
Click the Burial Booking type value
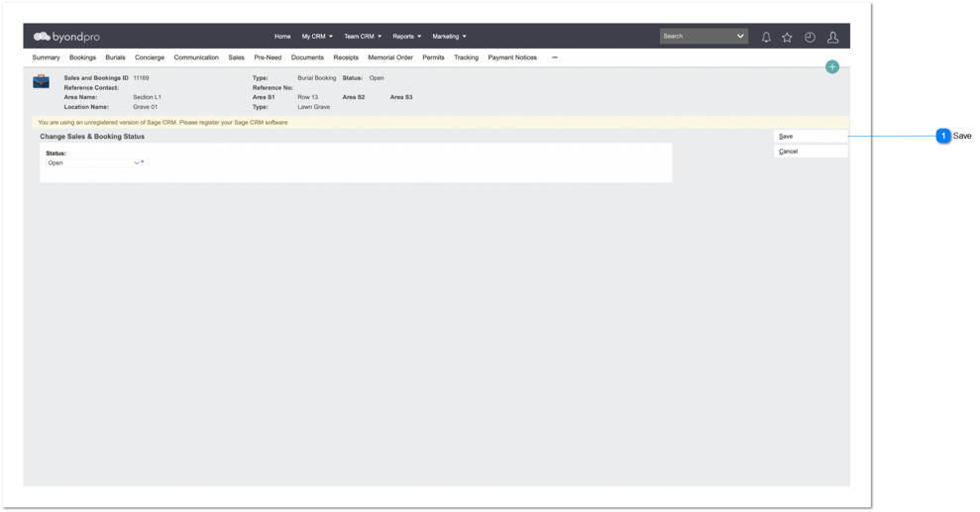(x=316, y=78)
